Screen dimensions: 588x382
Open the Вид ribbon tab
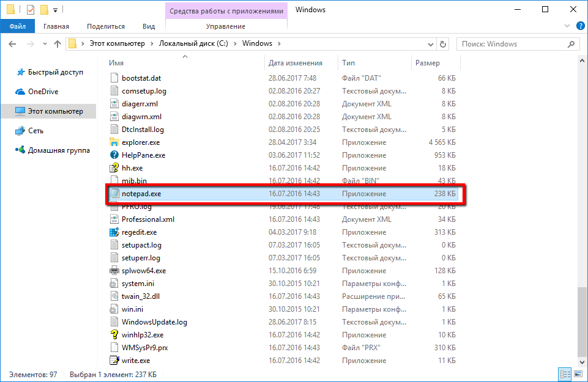pos(149,26)
